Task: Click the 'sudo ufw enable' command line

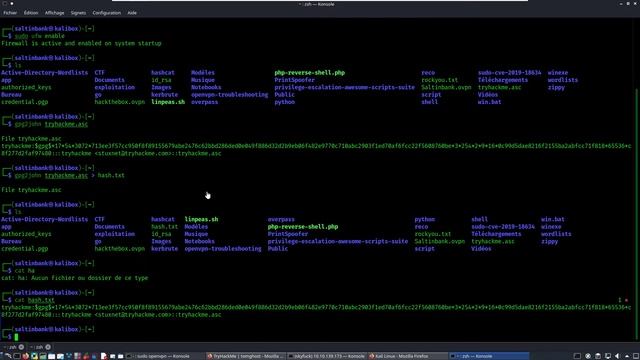Action: 40,36
